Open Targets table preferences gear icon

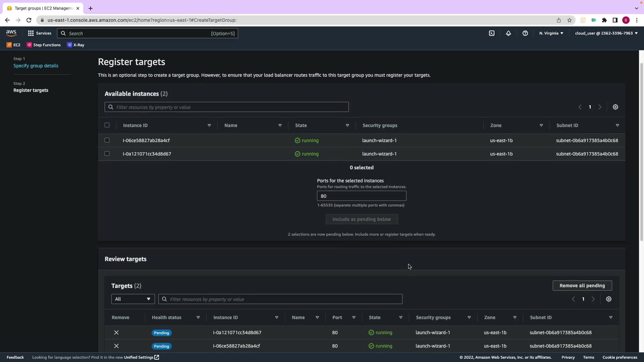pyautogui.click(x=609, y=299)
